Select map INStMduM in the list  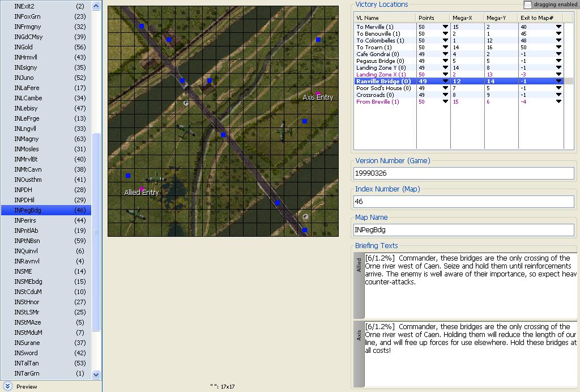pyautogui.click(x=46, y=333)
